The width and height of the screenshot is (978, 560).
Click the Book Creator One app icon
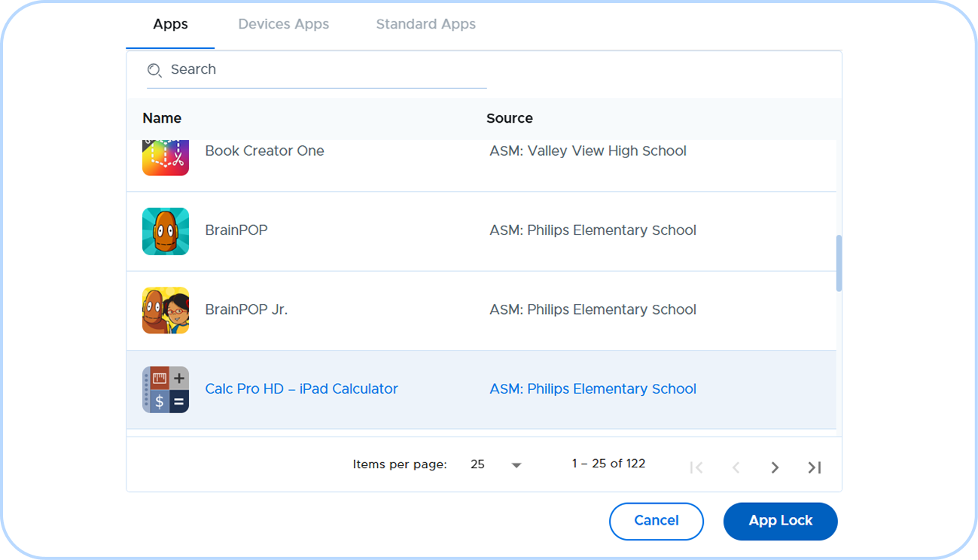click(x=166, y=157)
